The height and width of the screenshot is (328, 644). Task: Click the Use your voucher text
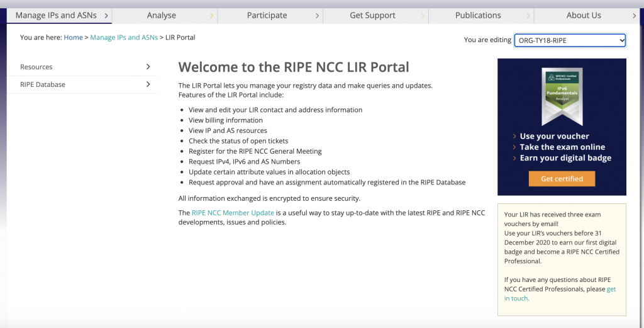[x=554, y=137]
